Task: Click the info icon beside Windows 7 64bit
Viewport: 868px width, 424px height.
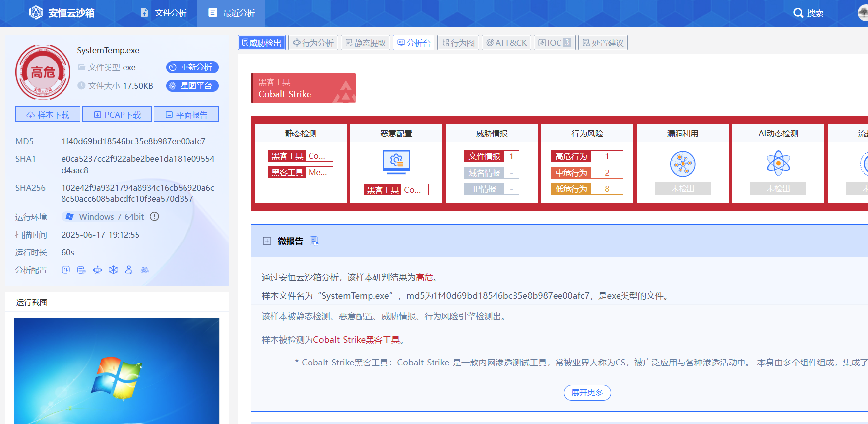Action: [x=154, y=217]
